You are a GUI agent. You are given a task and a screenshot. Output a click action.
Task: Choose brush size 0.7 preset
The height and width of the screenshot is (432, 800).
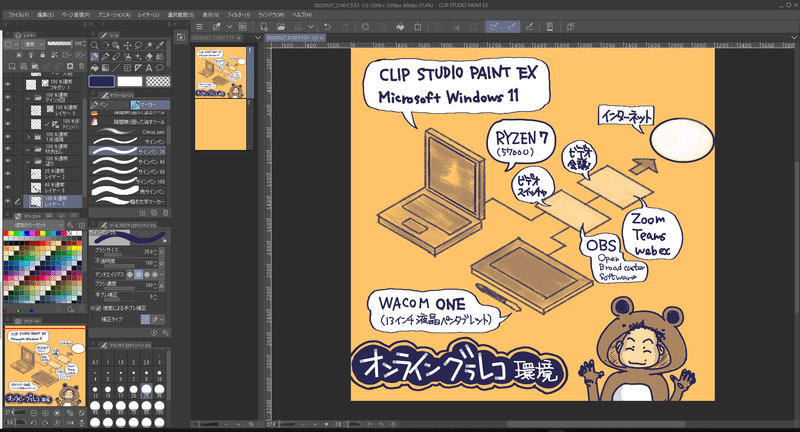[x=95, y=358]
